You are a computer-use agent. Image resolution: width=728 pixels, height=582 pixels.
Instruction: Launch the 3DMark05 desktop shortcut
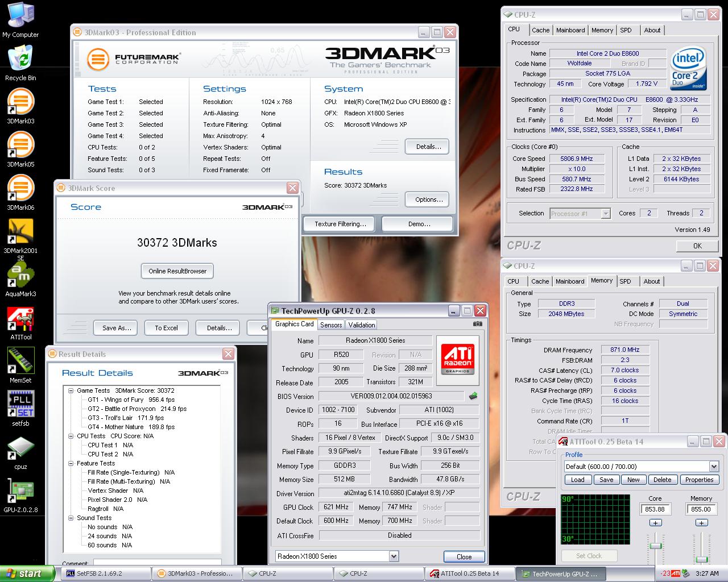(x=20, y=149)
